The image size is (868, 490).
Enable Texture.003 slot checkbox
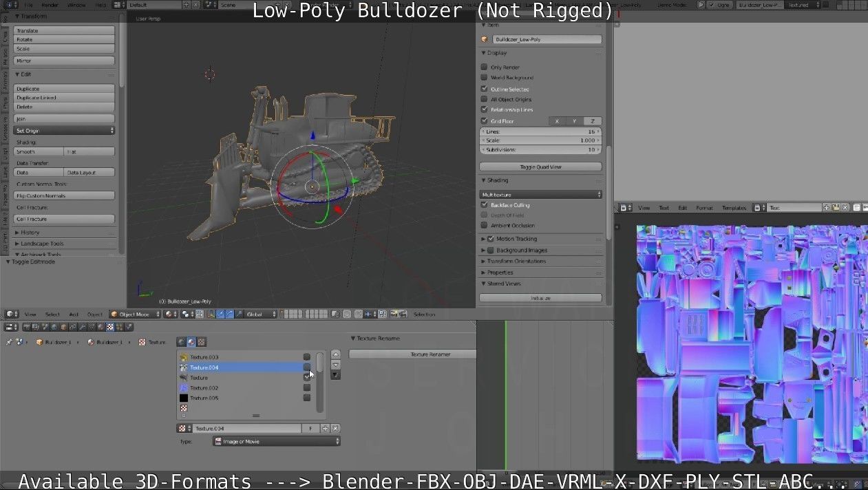[x=307, y=357]
